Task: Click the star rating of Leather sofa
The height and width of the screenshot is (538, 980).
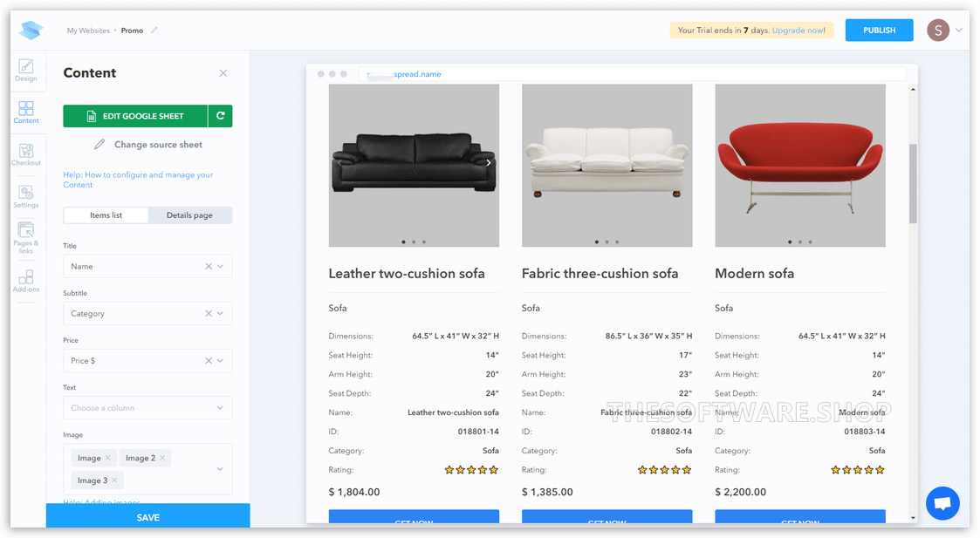Action: tap(471, 470)
